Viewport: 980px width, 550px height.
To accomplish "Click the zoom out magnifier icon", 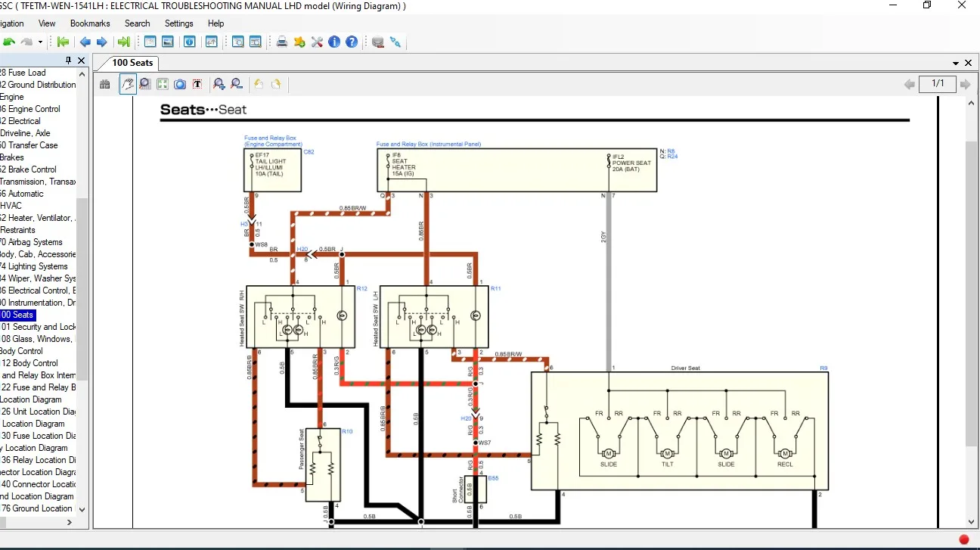I will tap(237, 84).
